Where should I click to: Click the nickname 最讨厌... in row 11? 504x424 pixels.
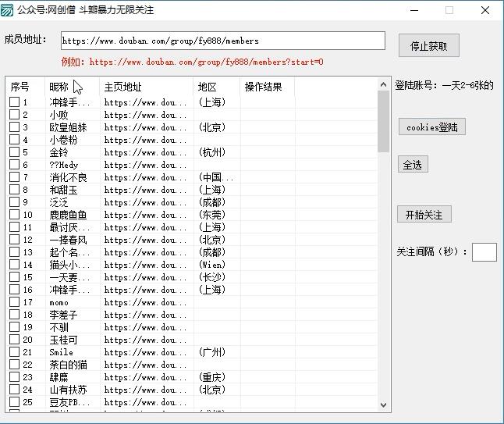tap(69, 227)
